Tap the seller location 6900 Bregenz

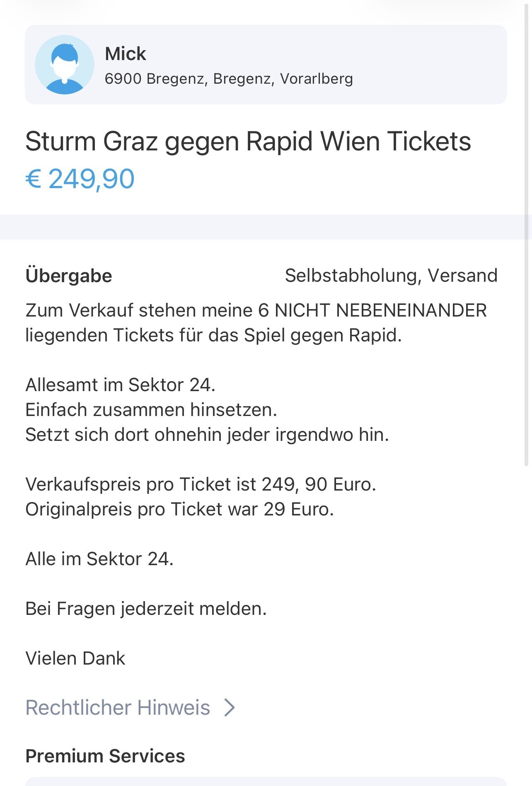[229, 79]
